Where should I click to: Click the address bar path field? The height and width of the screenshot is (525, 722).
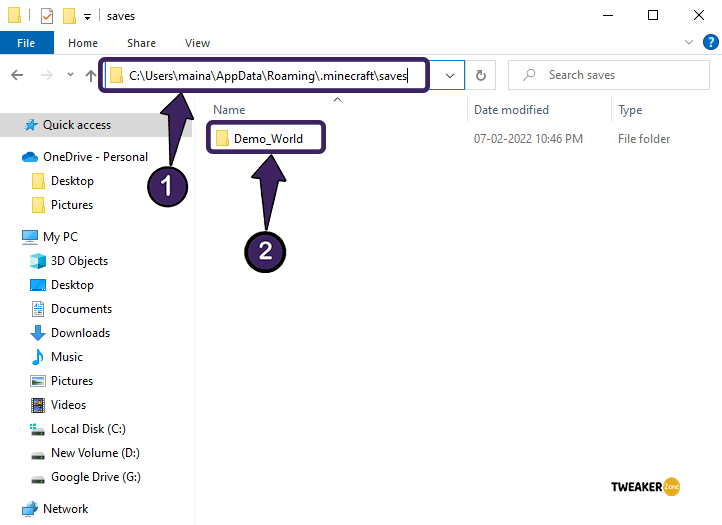pyautogui.click(x=268, y=76)
